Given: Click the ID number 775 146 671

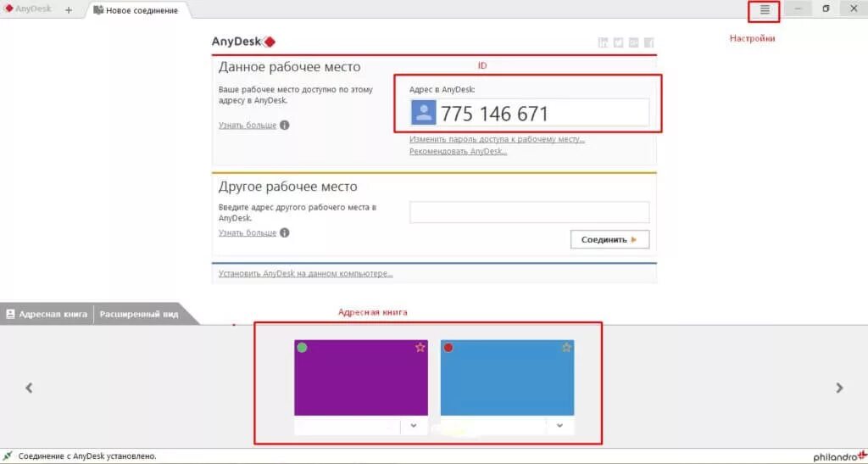Looking at the screenshot, I should click(494, 114).
